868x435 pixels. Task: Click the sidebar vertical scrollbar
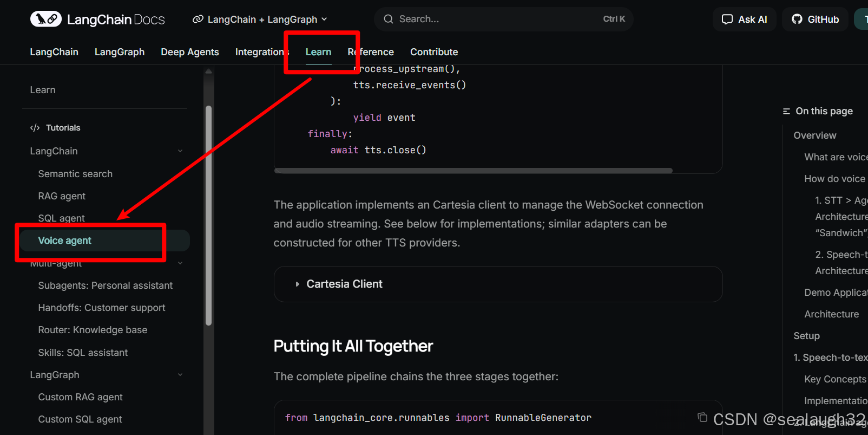(x=208, y=216)
